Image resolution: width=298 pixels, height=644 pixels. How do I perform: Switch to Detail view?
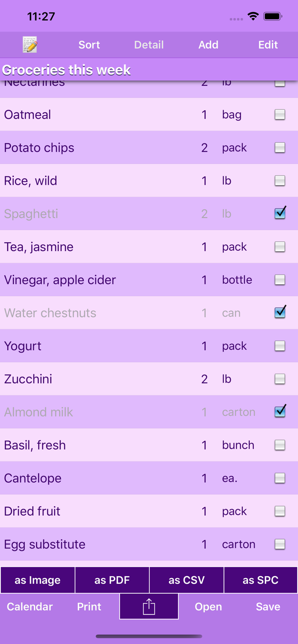pos(149,45)
